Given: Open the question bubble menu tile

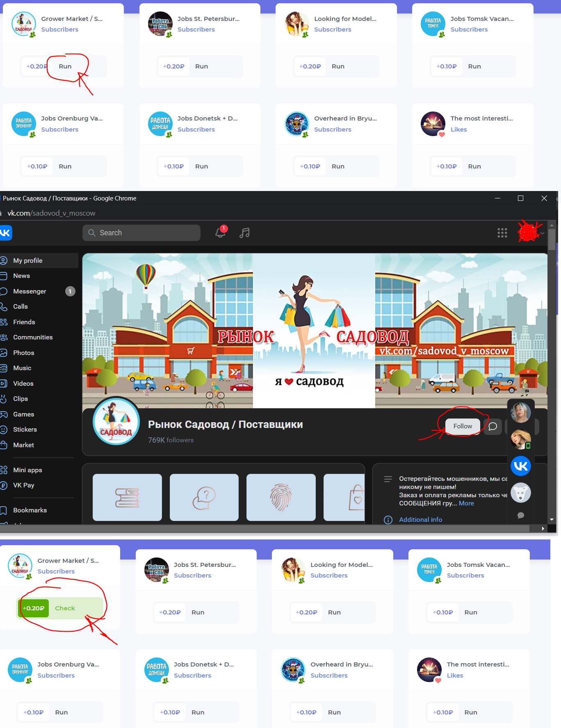Looking at the screenshot, I should click(204, 498).
